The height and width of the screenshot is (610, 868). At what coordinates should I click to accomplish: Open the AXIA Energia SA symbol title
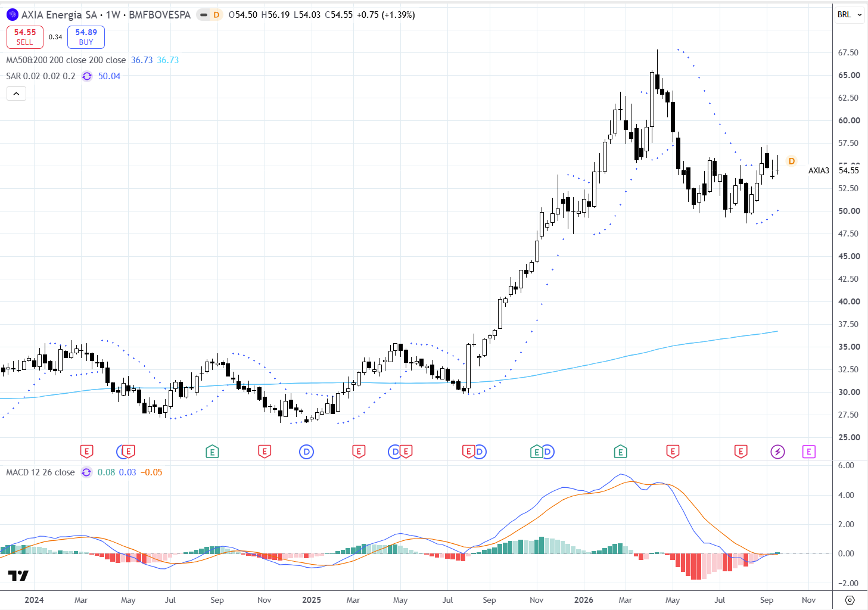coord(106,15)
